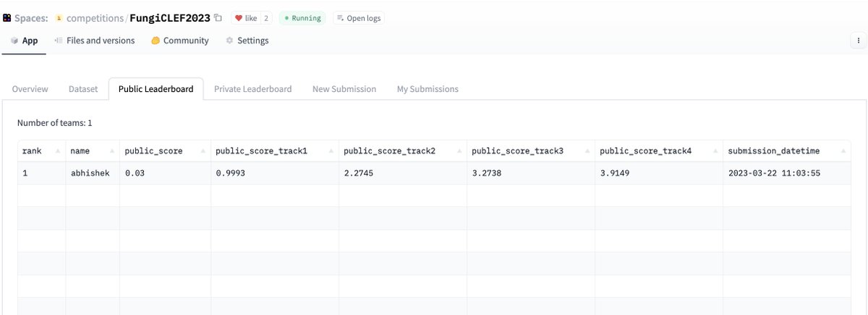
Task: Click the rank column header label
Action: click(32, 151)
